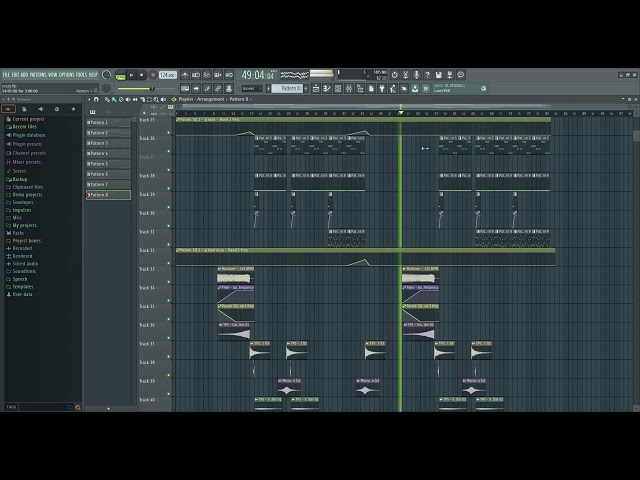Save project with floppy disk icon
640x480 pixels.
coord(438,75)
